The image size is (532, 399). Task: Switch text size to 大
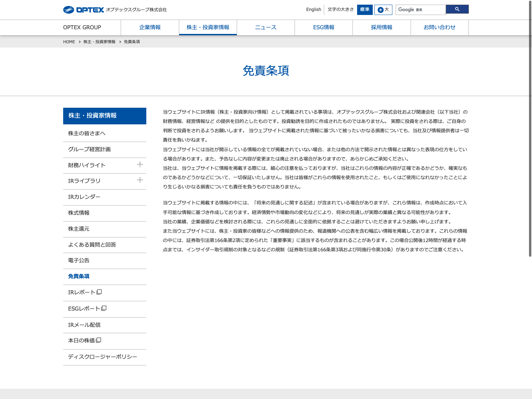(383, 10)
